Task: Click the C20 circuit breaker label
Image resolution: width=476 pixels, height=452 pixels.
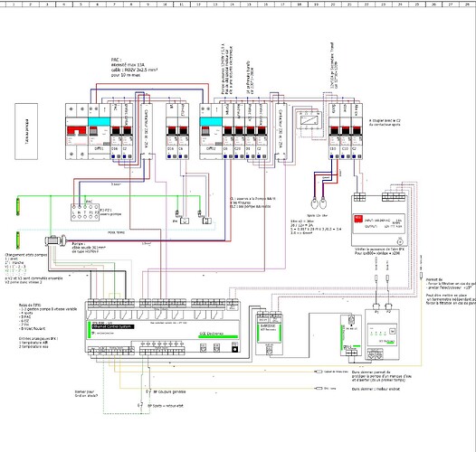Action: (x=238, y=149)
